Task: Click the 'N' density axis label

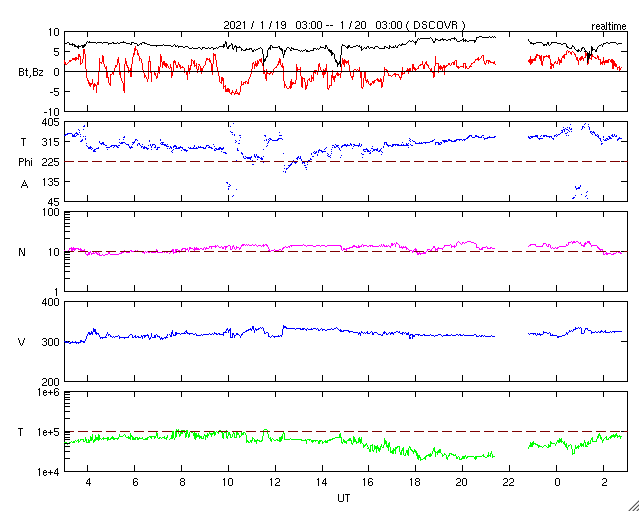Action: (x=22, y=252)
